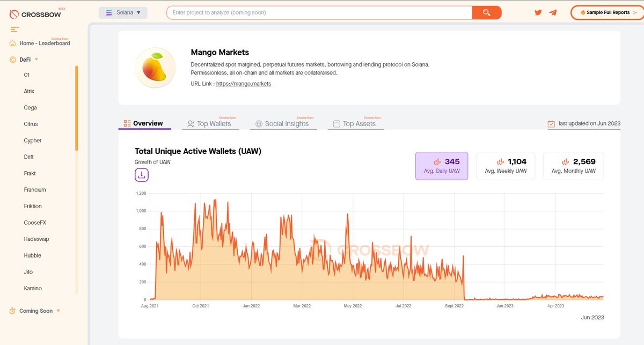
Task: Click the Jun 2023 label below chart
Action: [x=592, y=318]
